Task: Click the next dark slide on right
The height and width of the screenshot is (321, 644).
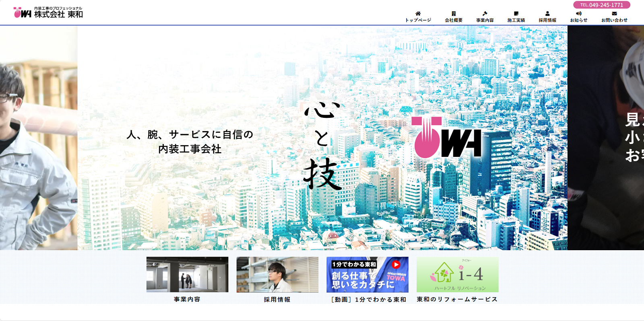Action: 606,138
